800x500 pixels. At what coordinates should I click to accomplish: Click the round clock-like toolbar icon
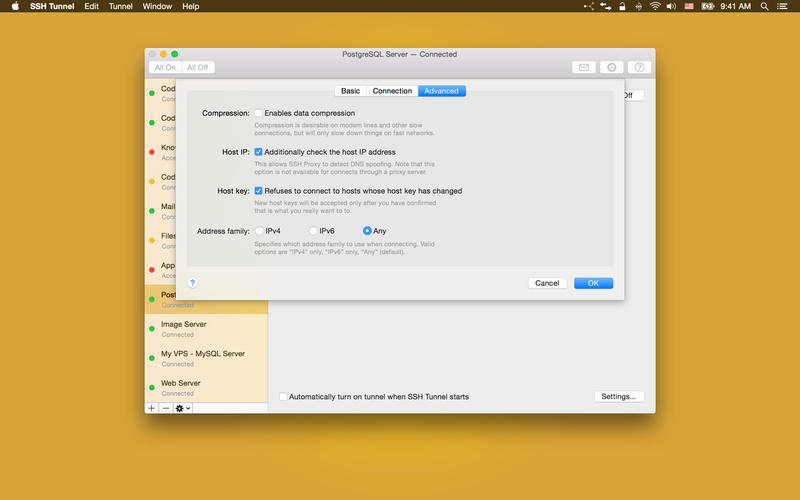pos(612,67)
